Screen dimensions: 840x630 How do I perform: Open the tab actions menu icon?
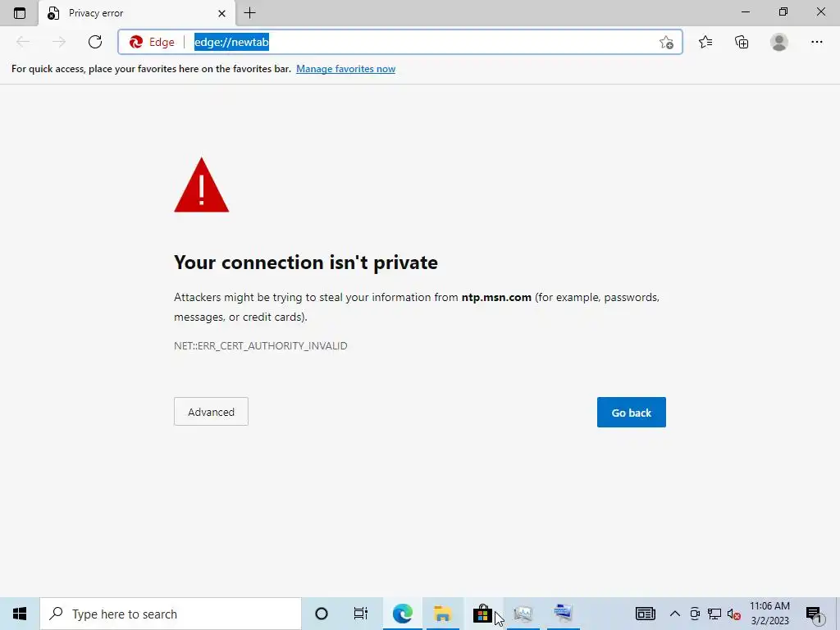(20, 13)
